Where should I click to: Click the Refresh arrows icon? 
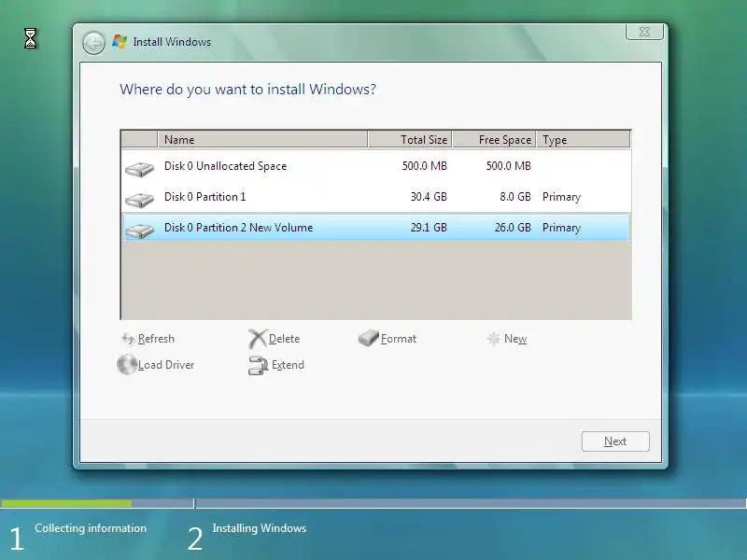pos(128,339)
